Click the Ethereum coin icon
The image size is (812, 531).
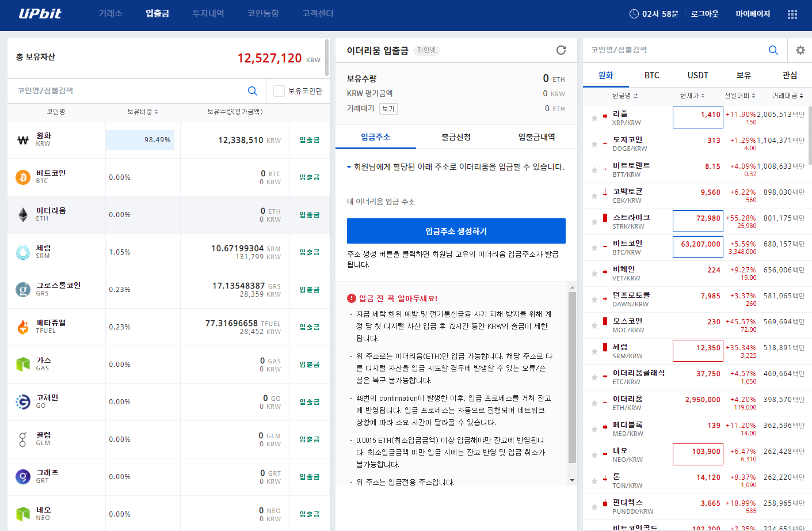click(23, 215)
